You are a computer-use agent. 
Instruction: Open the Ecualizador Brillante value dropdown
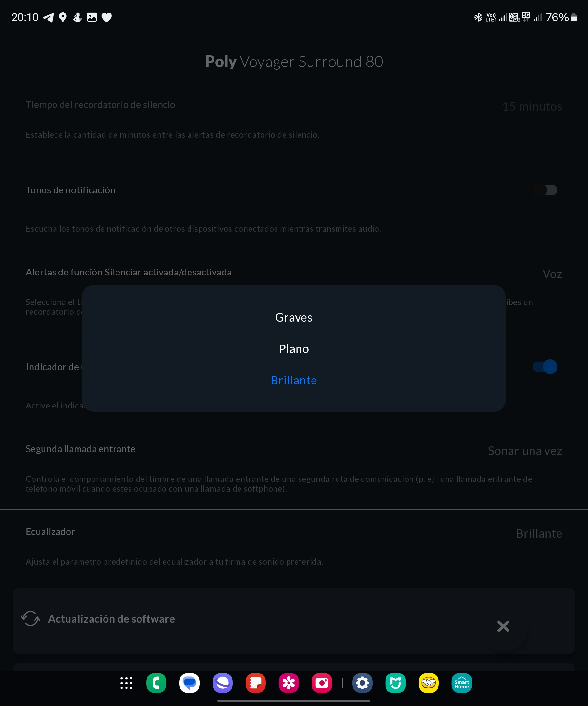(x=539, y=533)
